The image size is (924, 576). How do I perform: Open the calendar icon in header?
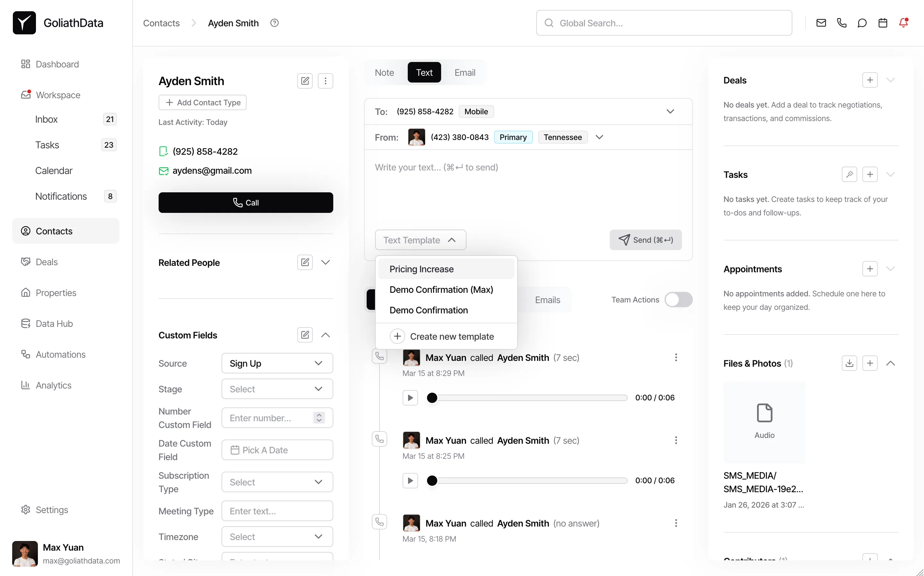pyautogui.click(x=883, y=23)
